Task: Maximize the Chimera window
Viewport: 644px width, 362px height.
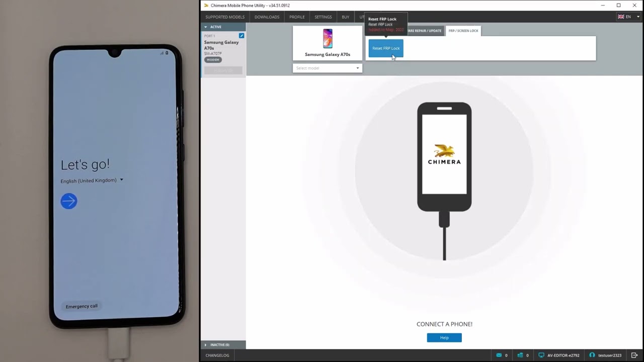Action: (x=618, y=6)
